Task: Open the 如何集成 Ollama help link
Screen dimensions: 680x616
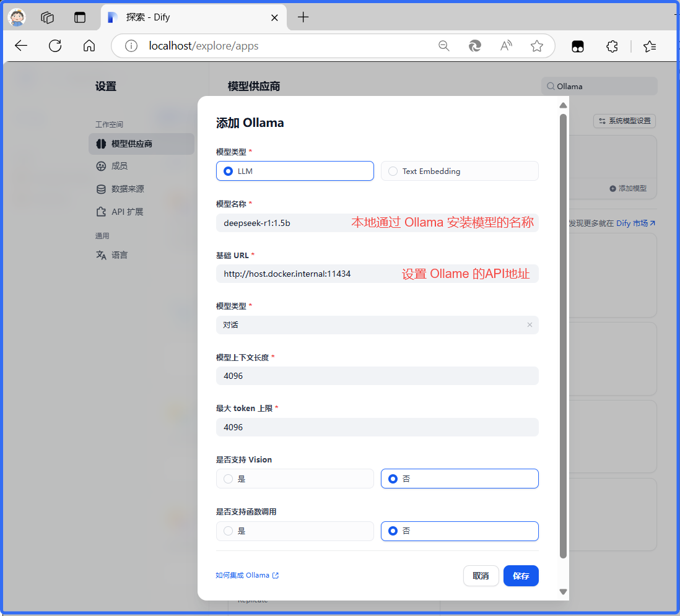Action: (247, 575)
